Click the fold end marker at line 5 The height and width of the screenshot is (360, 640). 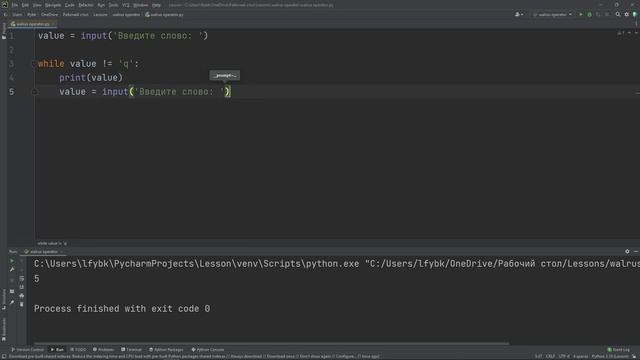[x=34, y=92]
